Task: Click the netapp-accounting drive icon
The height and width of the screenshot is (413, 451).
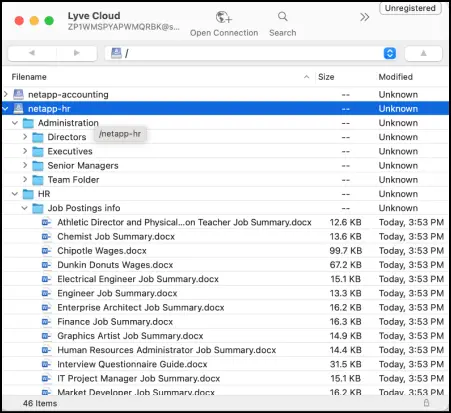Action: tap(18, 95)
